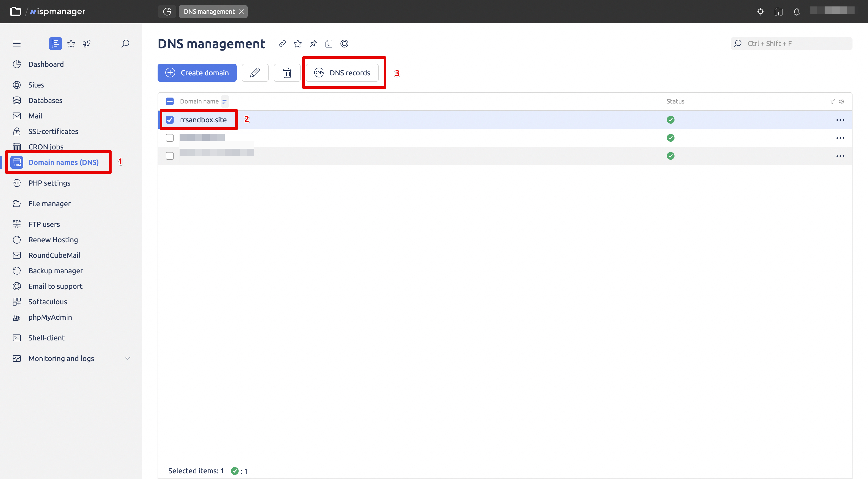Screen dimensions: 868x479
Task: Open help lifebuoy icon beside the title
Action: (x=344, y=43)
